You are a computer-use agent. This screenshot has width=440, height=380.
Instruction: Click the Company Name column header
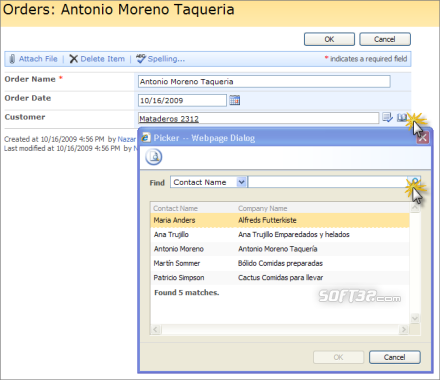(x=262, y=208)
